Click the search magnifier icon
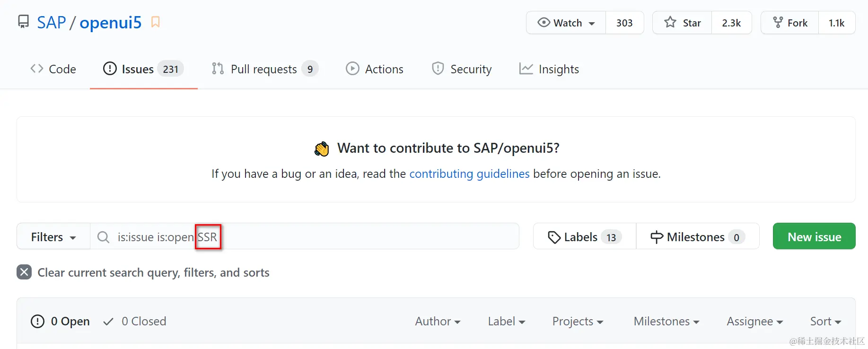Image resolution: width=868 pixels, height=349 pixels. coord(103,237)
